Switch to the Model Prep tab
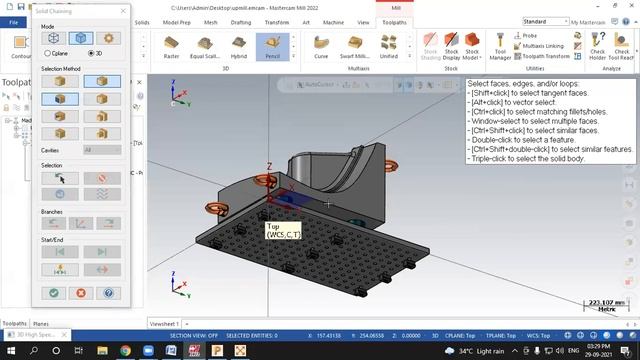 pos(177,22)
